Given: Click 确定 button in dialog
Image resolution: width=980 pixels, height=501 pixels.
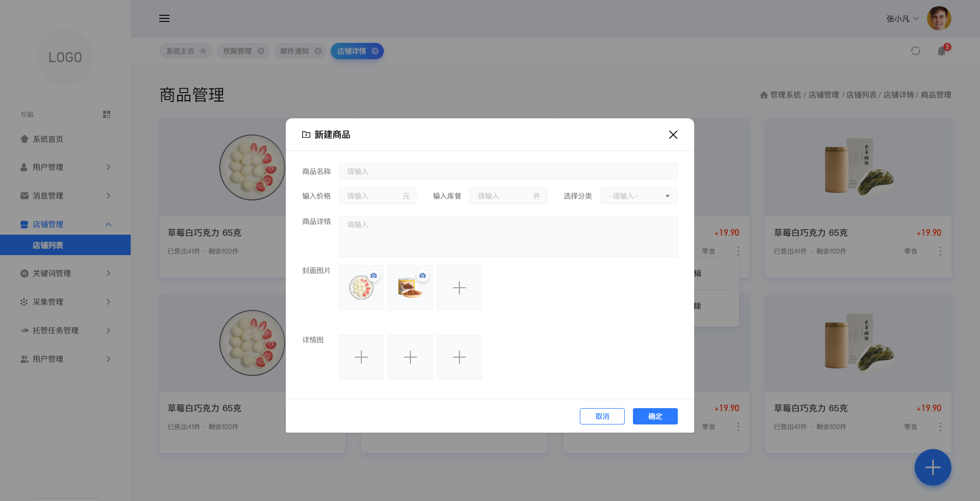Looking at the screenshot, I should (655, 416).
